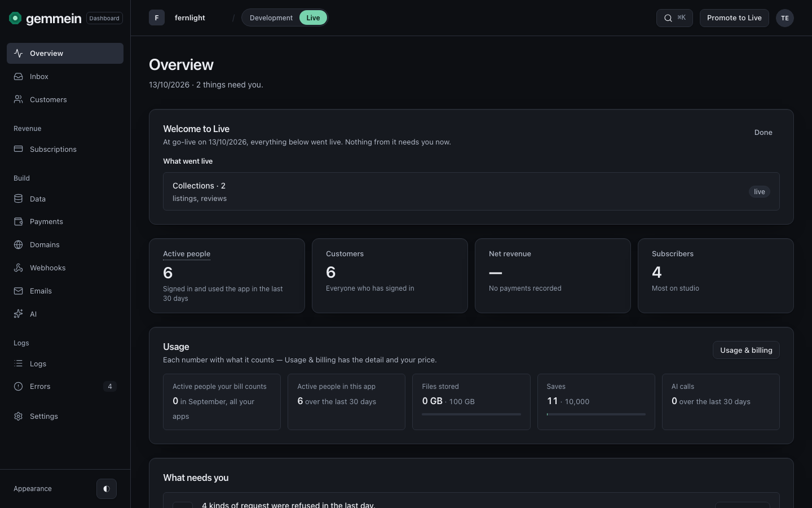
Task: Open Payments under Build
Action: (65, 221)
